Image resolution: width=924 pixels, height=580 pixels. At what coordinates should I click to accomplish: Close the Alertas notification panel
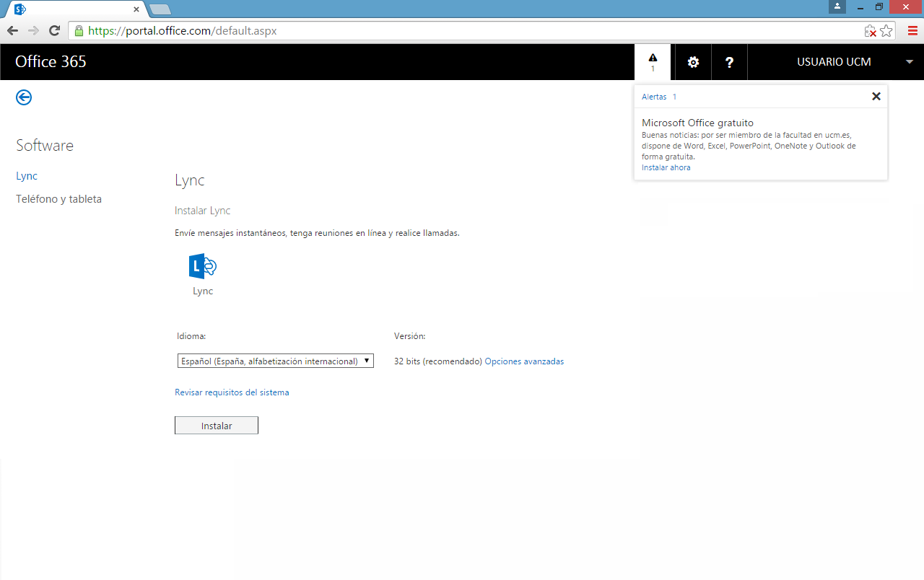(876, 96)
